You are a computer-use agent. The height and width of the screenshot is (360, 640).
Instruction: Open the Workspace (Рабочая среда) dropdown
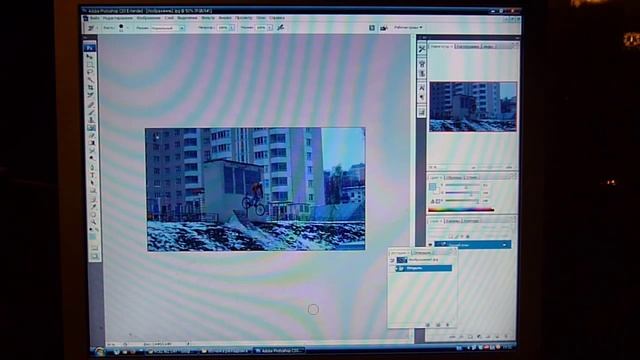pos(408,27)
